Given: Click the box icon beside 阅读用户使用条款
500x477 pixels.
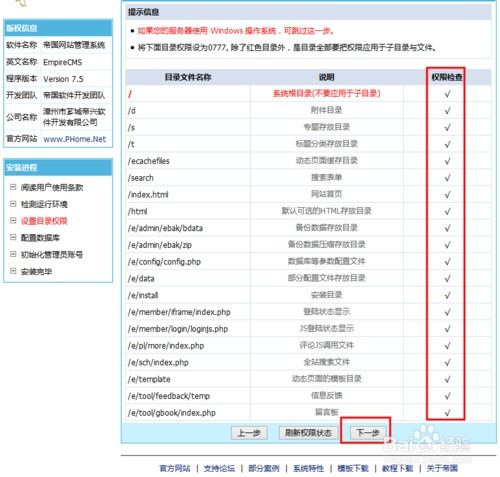Looking at the screenshot, I should click(13, 187).
